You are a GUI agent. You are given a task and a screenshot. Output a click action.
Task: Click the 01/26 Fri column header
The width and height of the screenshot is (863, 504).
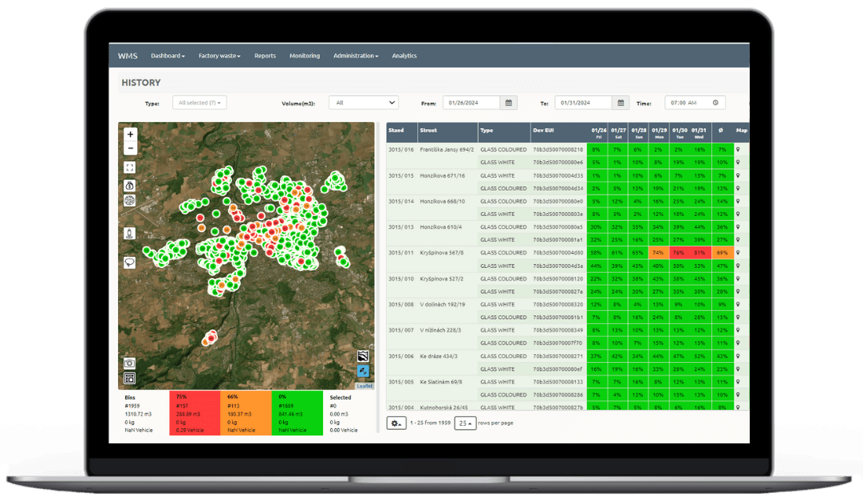(x=597, y=132)
